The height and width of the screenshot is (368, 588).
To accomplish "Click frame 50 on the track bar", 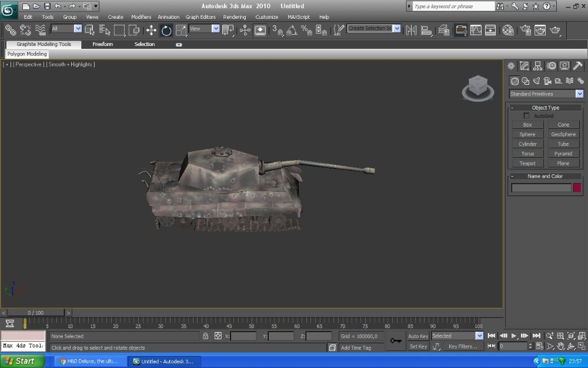I will [x=251, y=323].
